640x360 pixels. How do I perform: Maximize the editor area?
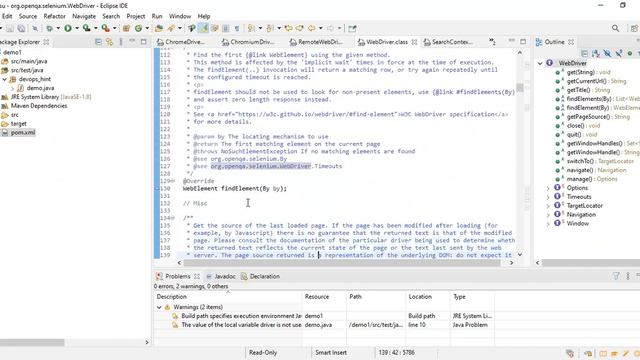pyautogui.click(x=523, y=41)
